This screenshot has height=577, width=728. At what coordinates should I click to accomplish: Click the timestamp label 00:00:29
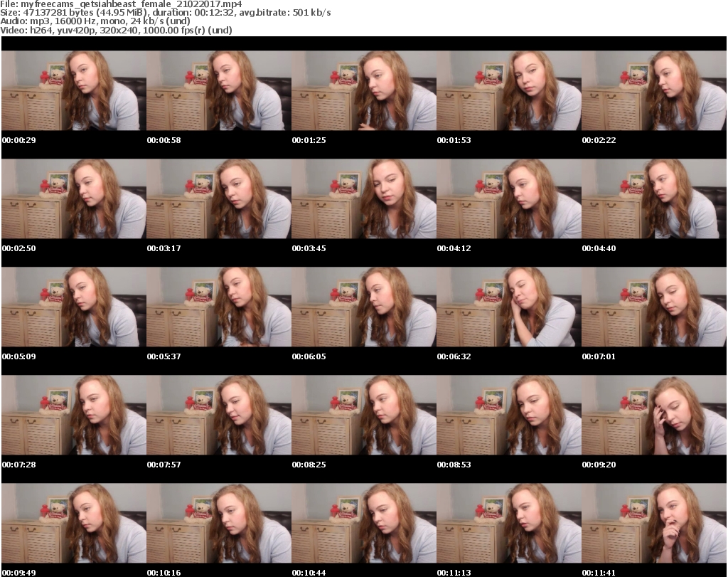19,140
